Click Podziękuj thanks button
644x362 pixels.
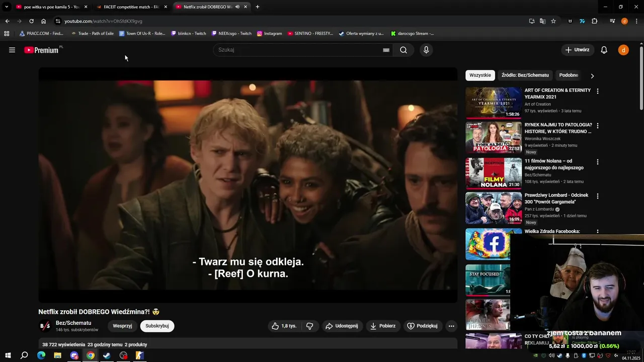click(423, 326)
